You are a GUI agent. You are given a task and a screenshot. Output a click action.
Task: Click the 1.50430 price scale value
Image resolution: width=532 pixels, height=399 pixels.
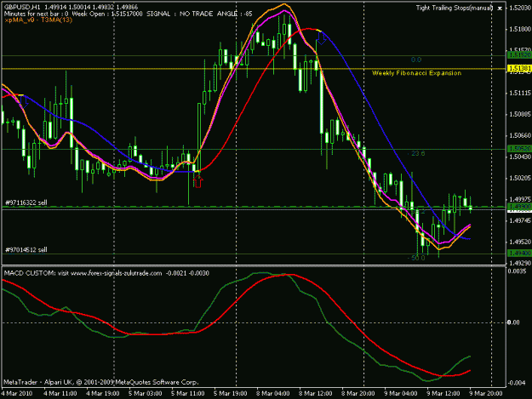pos(520,157)
